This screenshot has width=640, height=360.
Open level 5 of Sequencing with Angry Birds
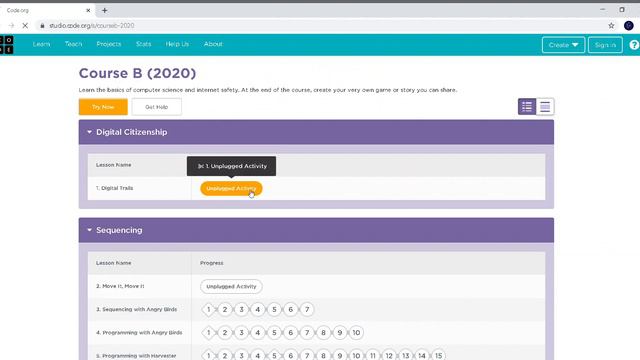point(274,310)
